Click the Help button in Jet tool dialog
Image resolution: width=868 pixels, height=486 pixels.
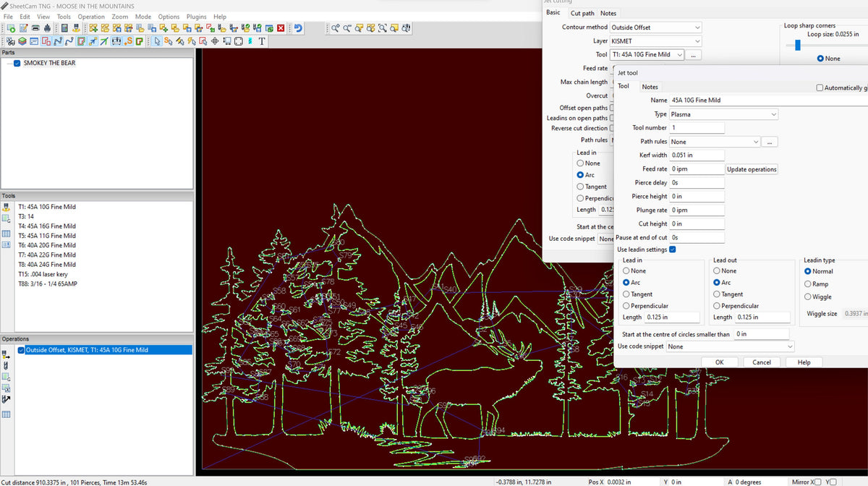click(804, 362)
